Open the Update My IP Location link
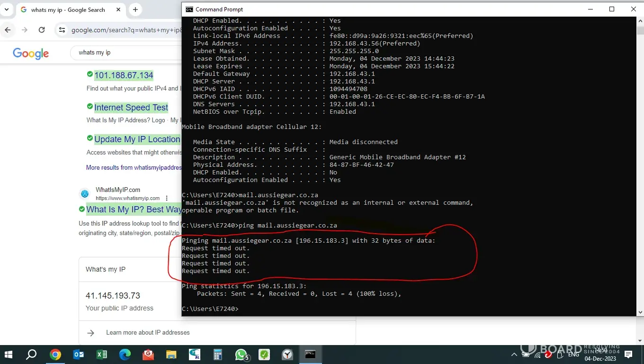644x364 pixels. pyautogui.click(x=137, y=139)
